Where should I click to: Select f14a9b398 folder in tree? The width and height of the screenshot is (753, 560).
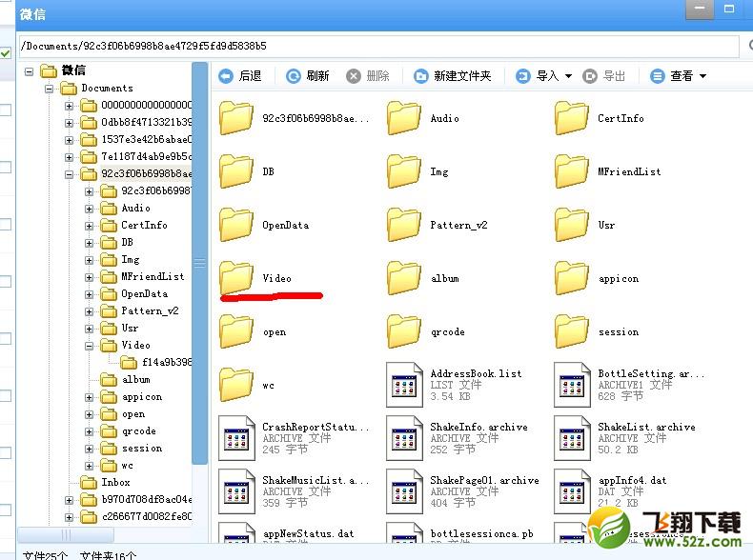click(x=155, y=362)
